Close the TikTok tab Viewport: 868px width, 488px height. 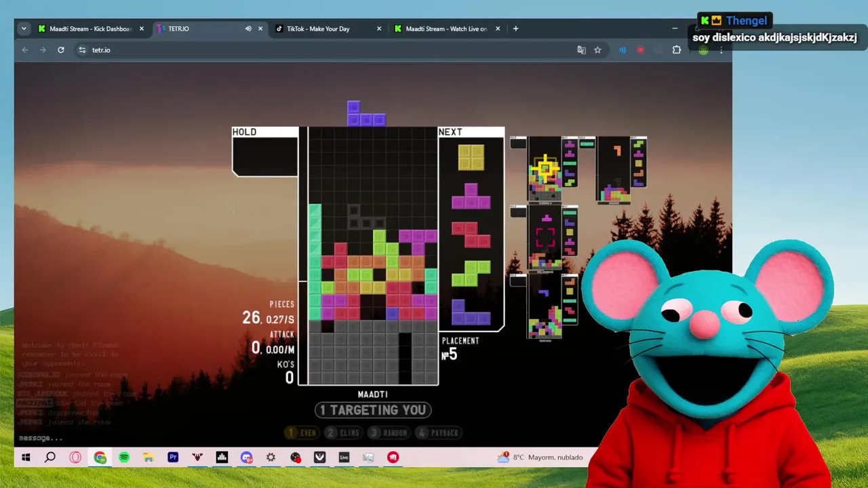point(379,28)
